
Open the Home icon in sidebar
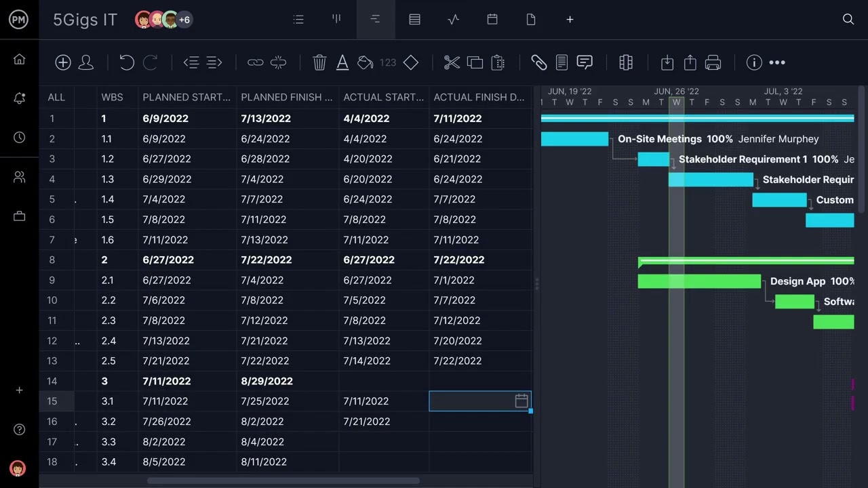(19, 59)
